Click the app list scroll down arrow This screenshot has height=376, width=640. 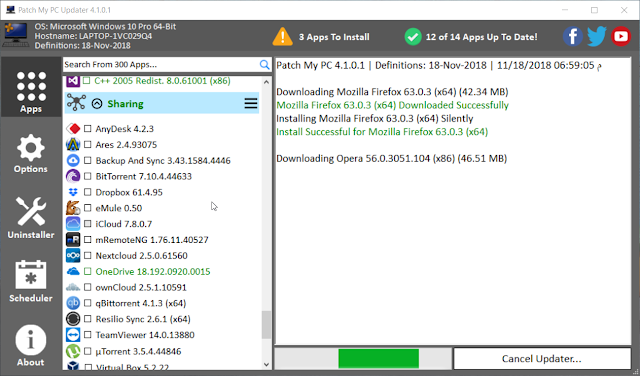pos(267,364)
